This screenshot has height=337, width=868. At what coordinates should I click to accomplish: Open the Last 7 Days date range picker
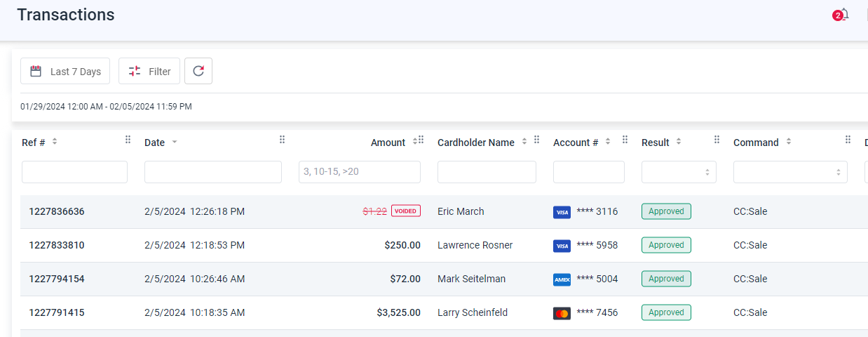[65, 71]
